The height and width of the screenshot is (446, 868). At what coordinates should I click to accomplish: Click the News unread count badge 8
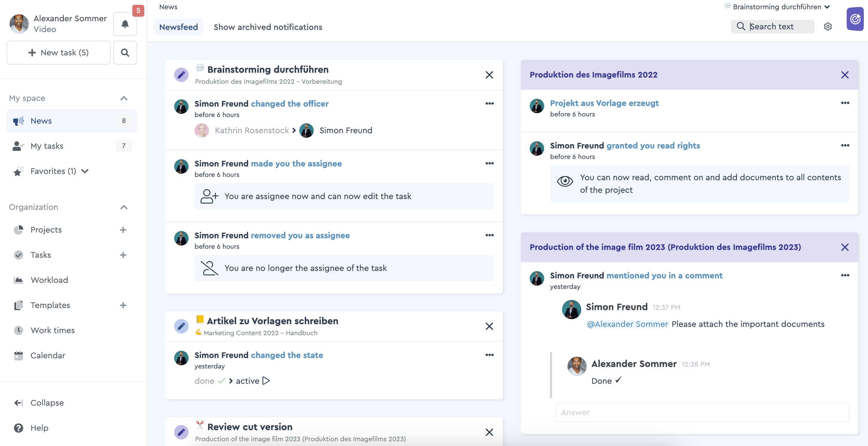point(124,121)
